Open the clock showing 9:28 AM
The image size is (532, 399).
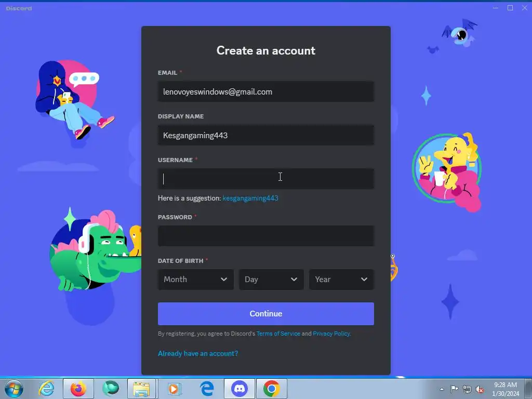[x=505, y=389]
